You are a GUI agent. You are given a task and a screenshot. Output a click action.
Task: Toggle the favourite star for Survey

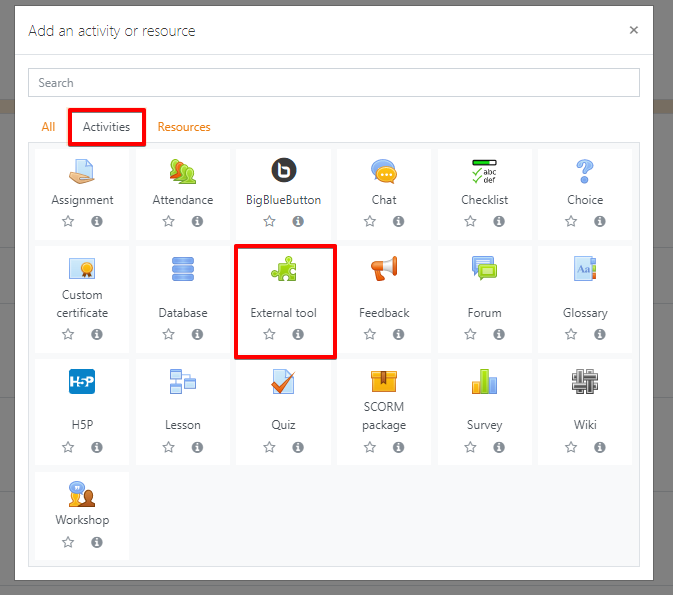[470, 448]
